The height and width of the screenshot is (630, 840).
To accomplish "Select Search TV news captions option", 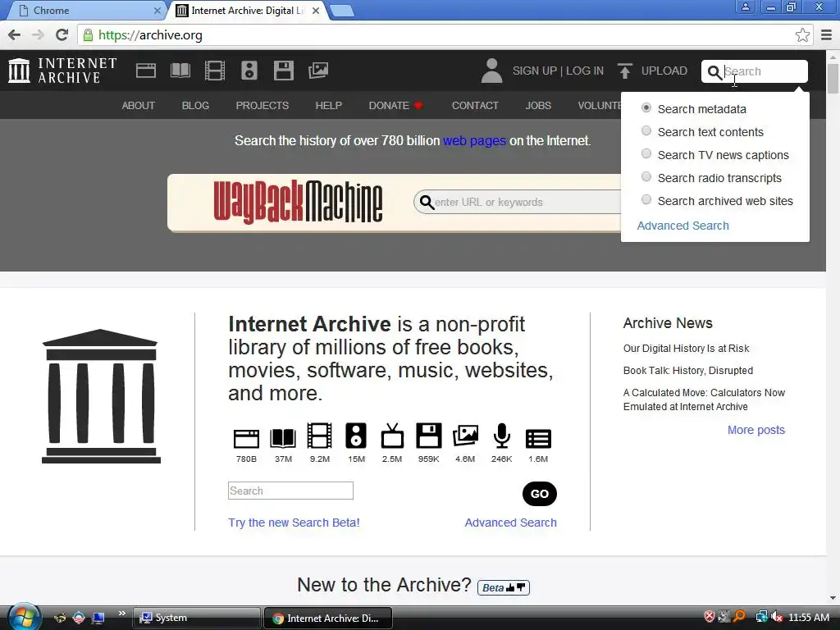I will (x=646, y=154).
